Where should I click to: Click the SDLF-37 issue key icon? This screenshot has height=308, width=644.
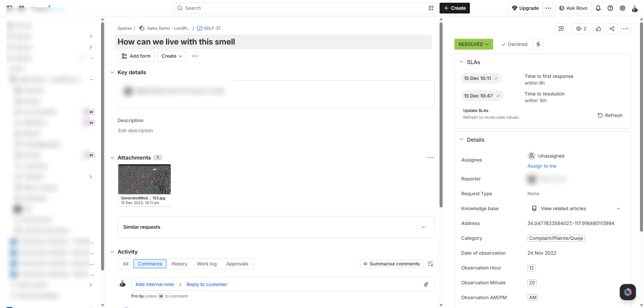[x=200, y=28]
